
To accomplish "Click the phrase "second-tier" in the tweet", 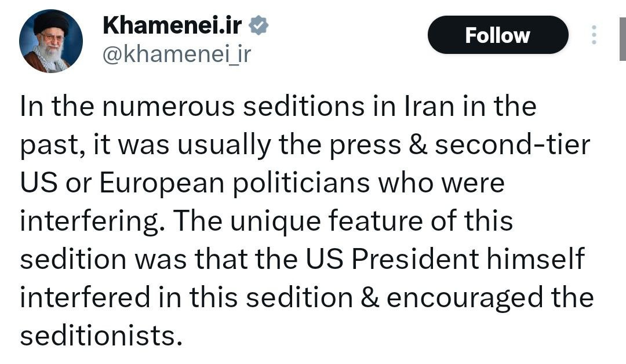I will tap(512, 144).
